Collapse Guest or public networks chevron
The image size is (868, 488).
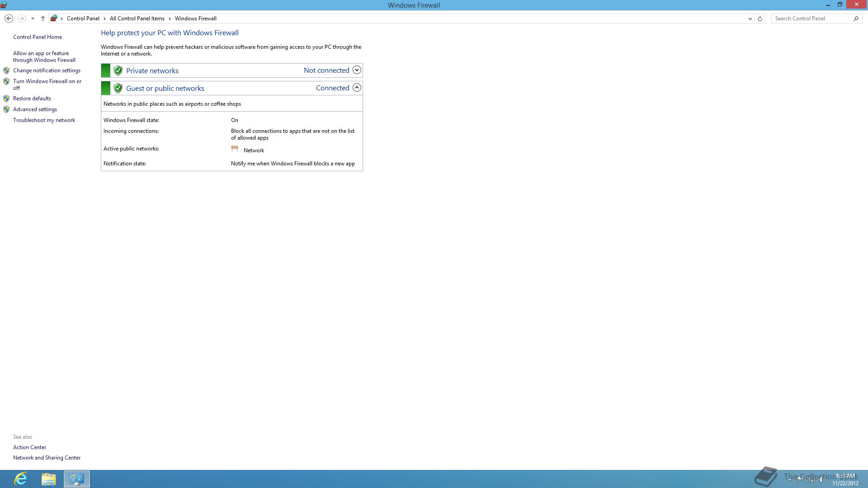[357, 88]
